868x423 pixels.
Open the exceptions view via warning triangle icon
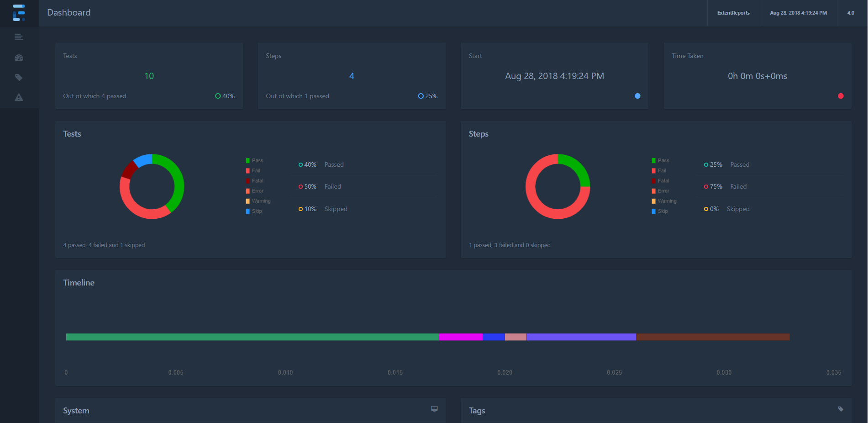[x=19, y=97]
